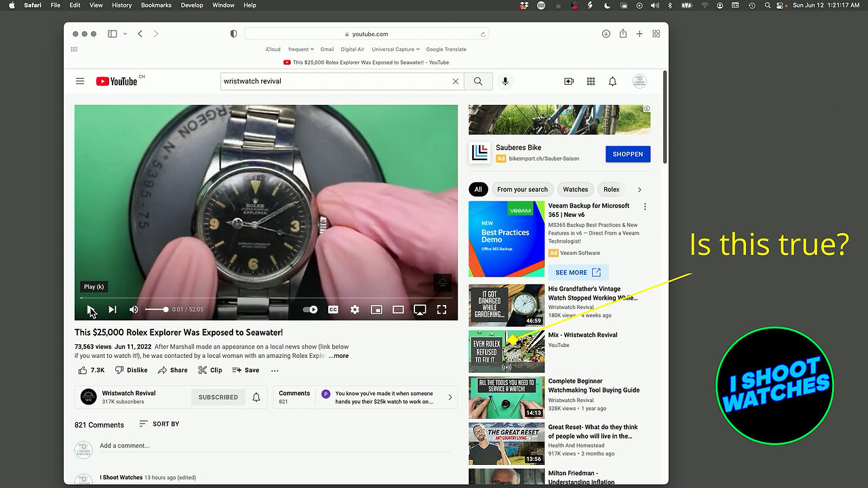Open the Safari share icon

623,33
